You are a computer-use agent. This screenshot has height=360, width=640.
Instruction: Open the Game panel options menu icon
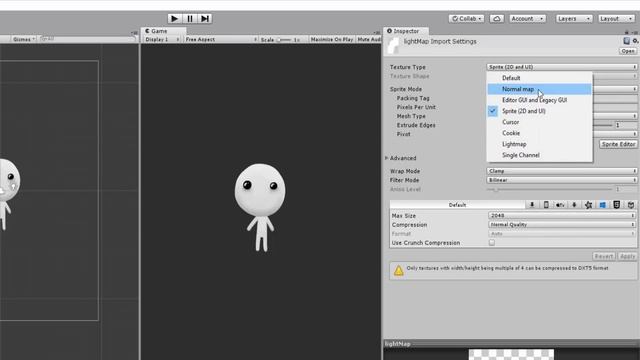(376, 32)
